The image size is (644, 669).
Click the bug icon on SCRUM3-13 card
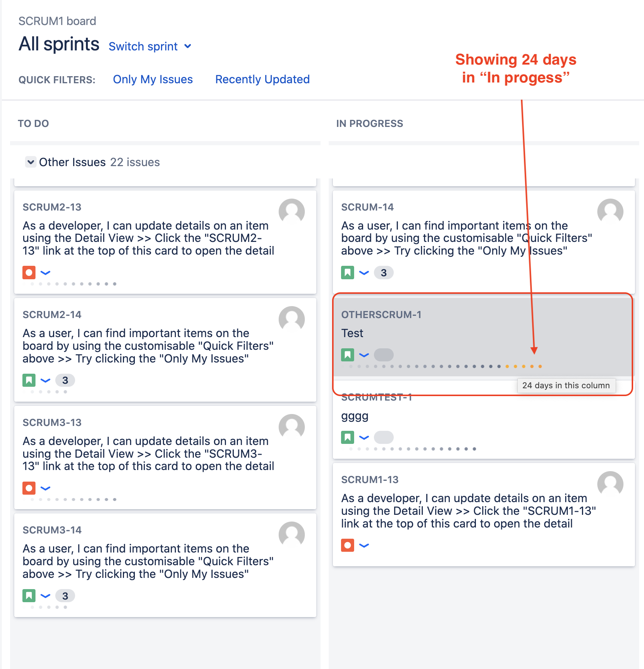pyautogui.click(x=29, y=488)
